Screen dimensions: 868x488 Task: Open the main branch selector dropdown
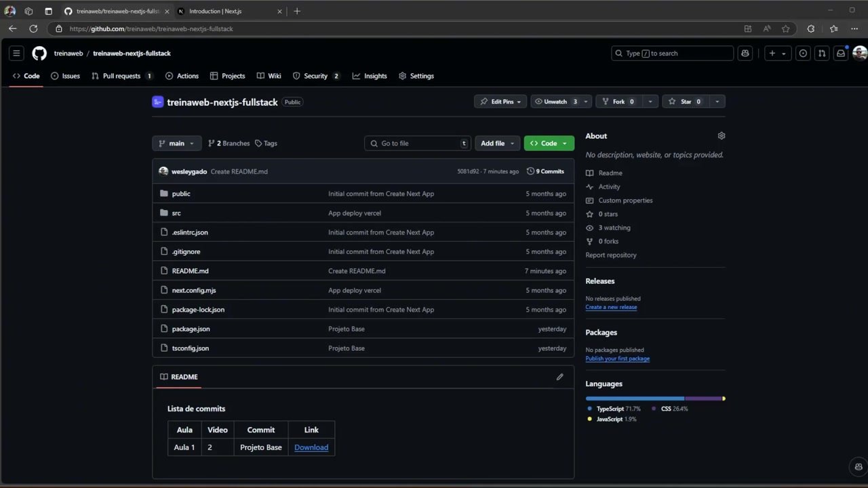pos(176,143)
